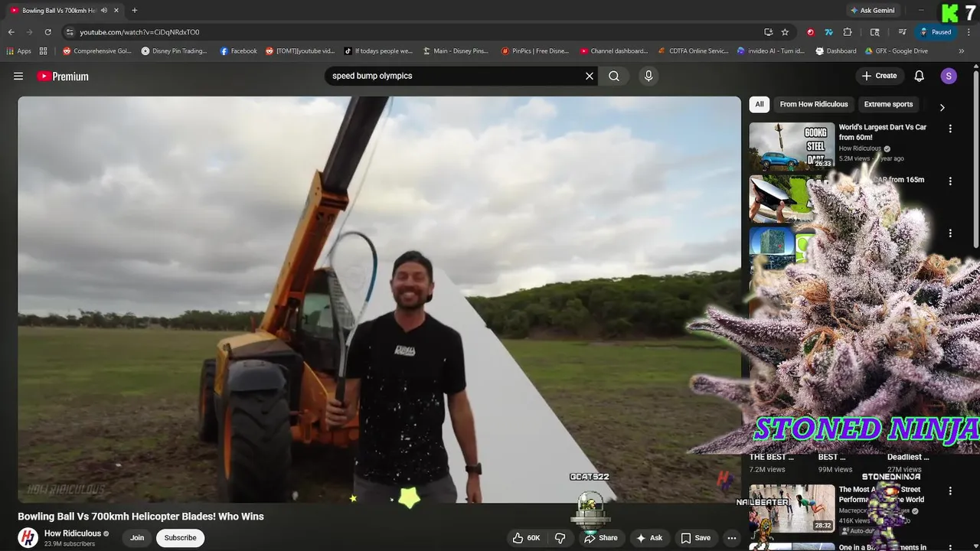Open World's Largest Dart Vs Car title
This screenshot has width=980, height=551.
click(883, 132)
